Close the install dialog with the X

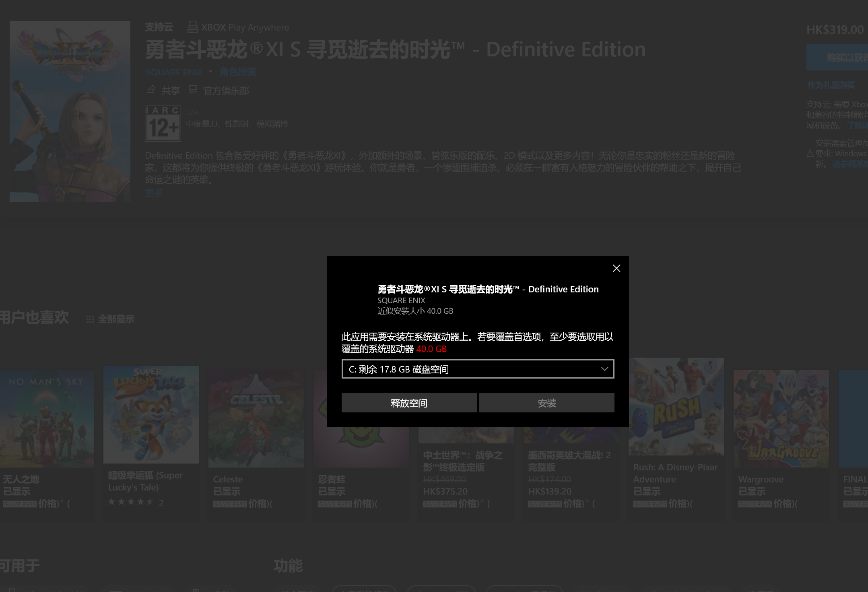(x=616, y=268)
